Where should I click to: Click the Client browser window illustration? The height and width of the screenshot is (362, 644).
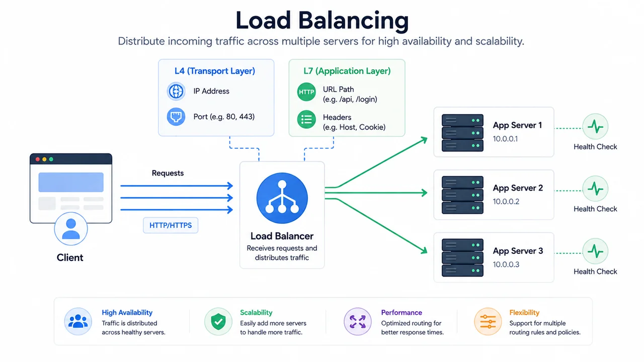pos(71,189)
